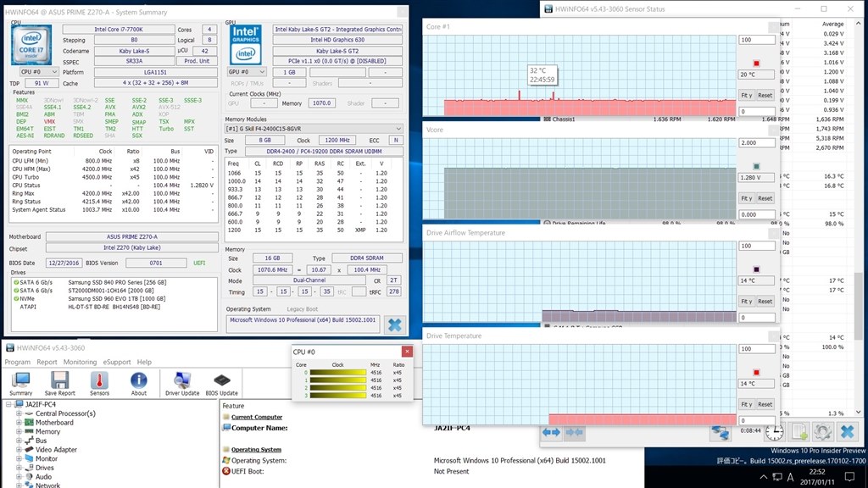Click the Prod. Unit button
868x488 pixels.
point(197,61)
